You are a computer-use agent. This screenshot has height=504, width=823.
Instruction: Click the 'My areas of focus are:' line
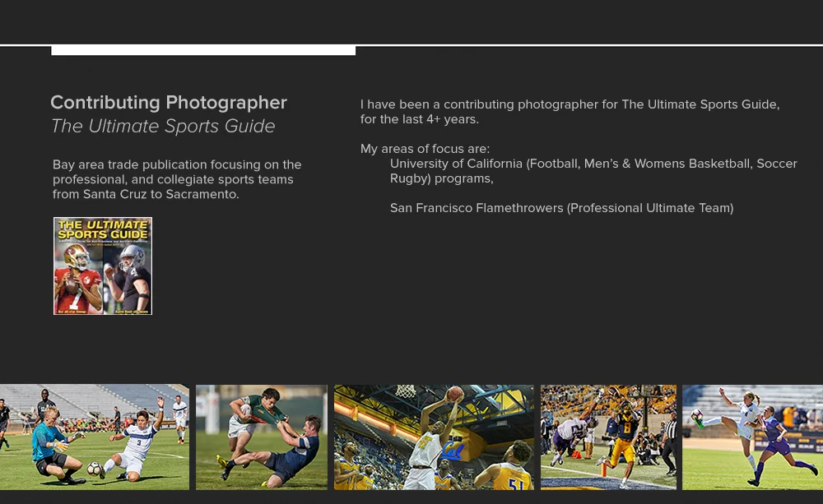pos(425,149)
